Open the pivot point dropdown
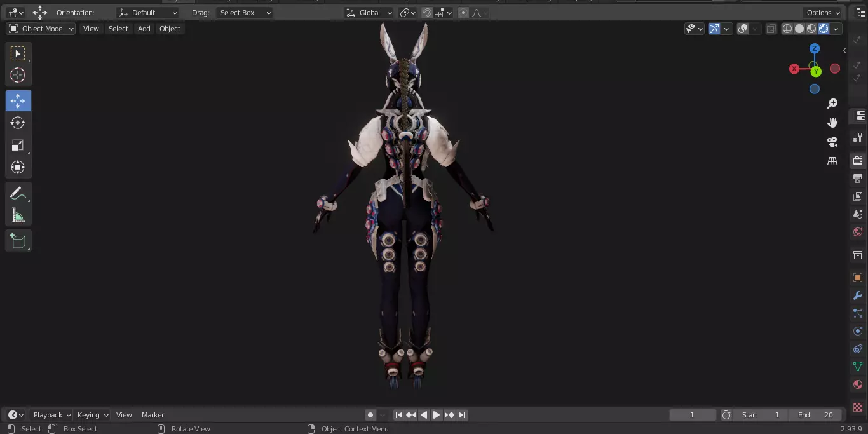The image size is (868, 434). click(407, 13)
